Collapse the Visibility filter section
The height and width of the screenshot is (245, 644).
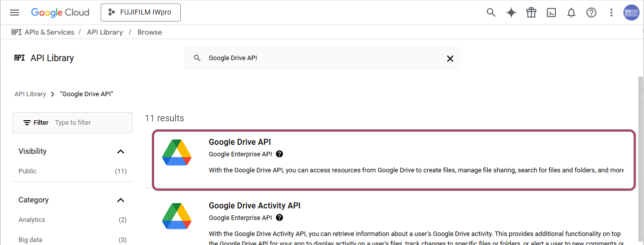[x=120, y=151]
